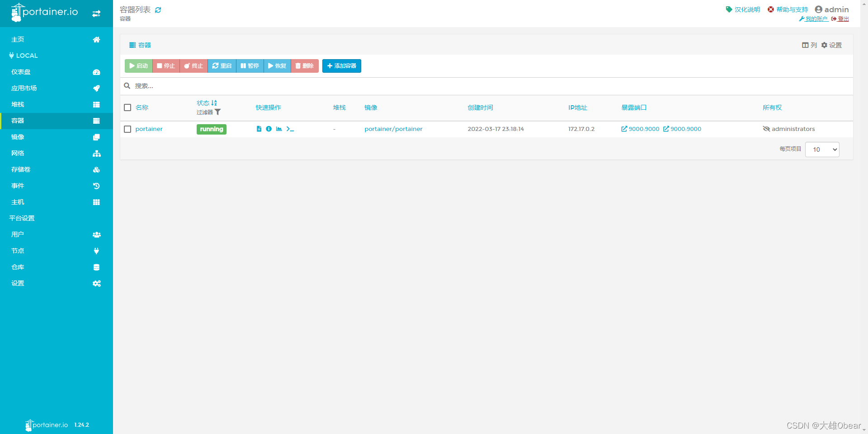Go to 镜像 in the sidebar

tap(18, 137)
